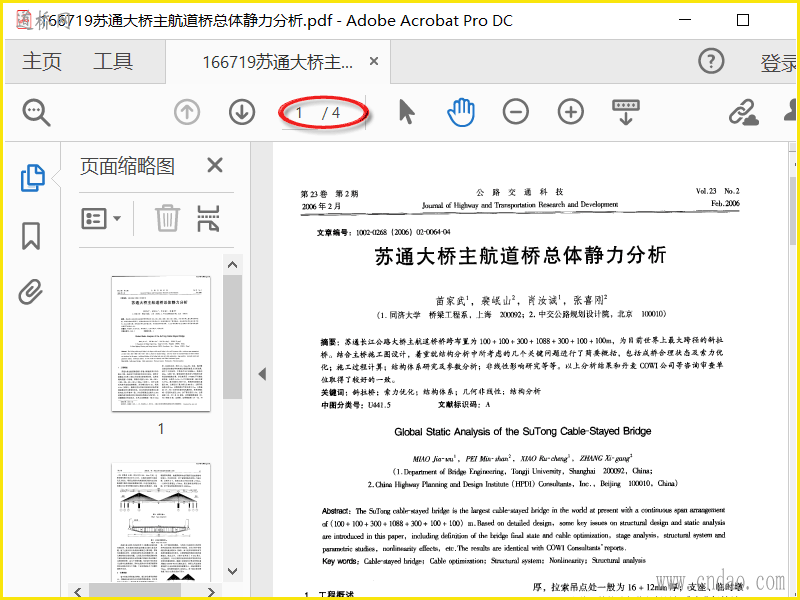Open the page thumbnails panel icon
800x600 pixels.
32,178
